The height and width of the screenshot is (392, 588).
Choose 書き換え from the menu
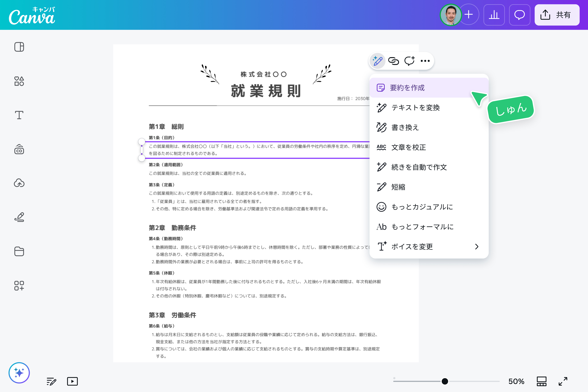tap(429, 127)
